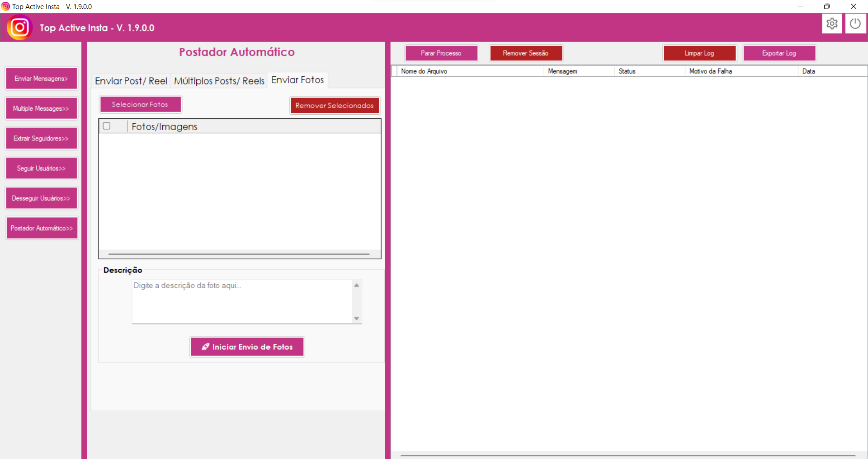Toggle the Fotos/Imagens select-all checkbox

tap(107, 126)
